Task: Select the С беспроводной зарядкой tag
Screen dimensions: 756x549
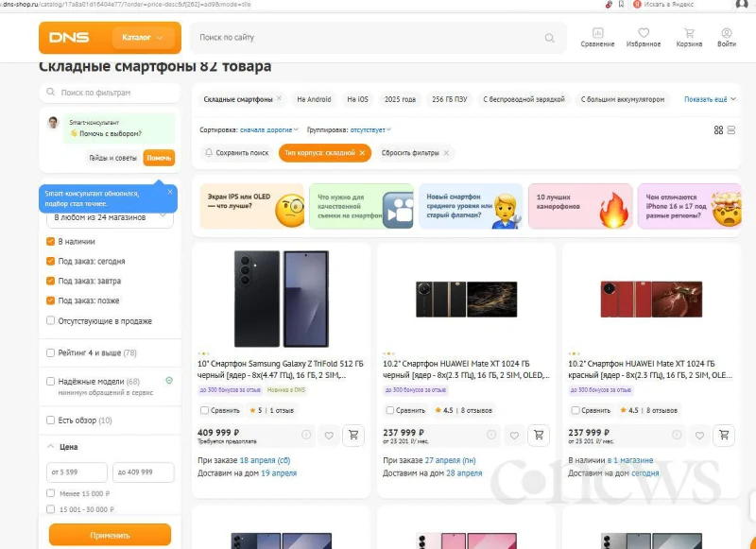Action: tap(524, 99)
